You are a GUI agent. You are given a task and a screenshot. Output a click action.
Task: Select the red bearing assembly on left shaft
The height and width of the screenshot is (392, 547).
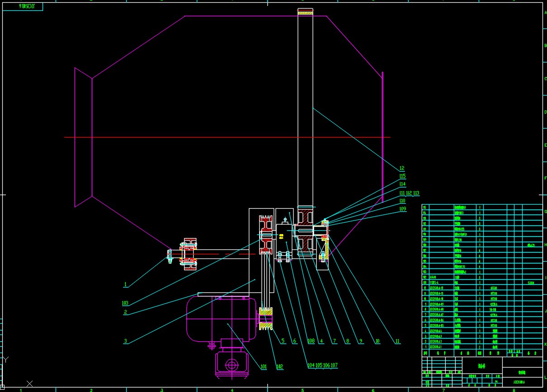189,255
